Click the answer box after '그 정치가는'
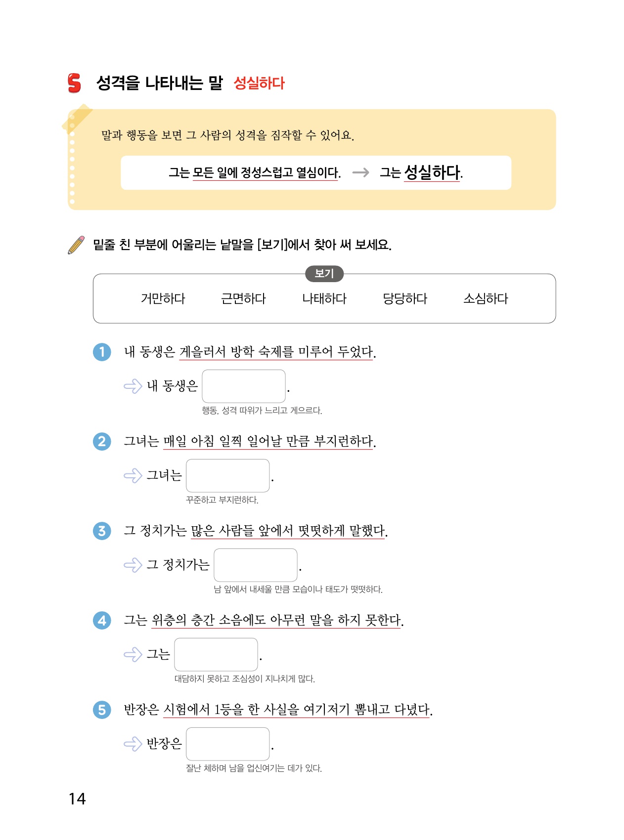The height and width of the screenshot is (840, 624). 256,565
